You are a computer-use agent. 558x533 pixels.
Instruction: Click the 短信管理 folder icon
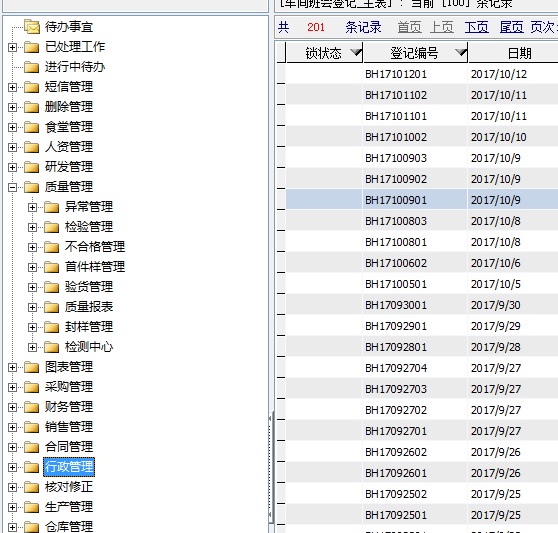click(x=32, y=87)
